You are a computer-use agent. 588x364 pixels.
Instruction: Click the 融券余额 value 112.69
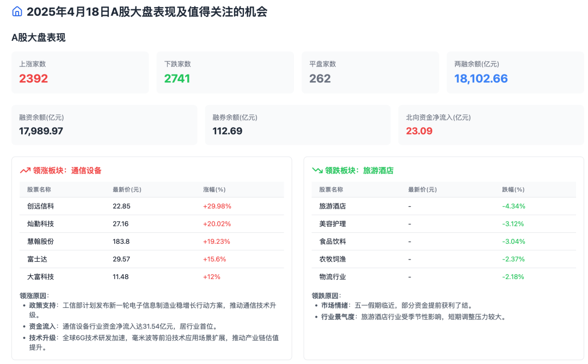click(227, 131)
